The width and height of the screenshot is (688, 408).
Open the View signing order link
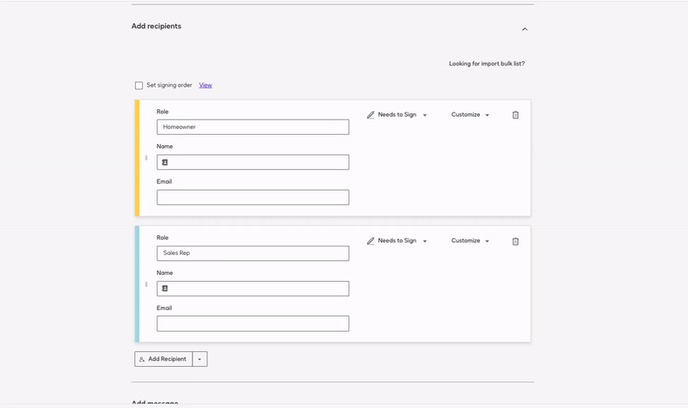tap(205, 85)
